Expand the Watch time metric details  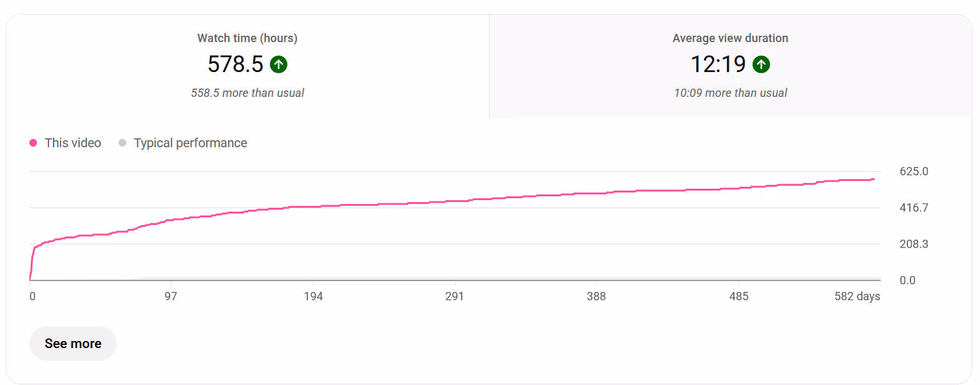point(247,64)
